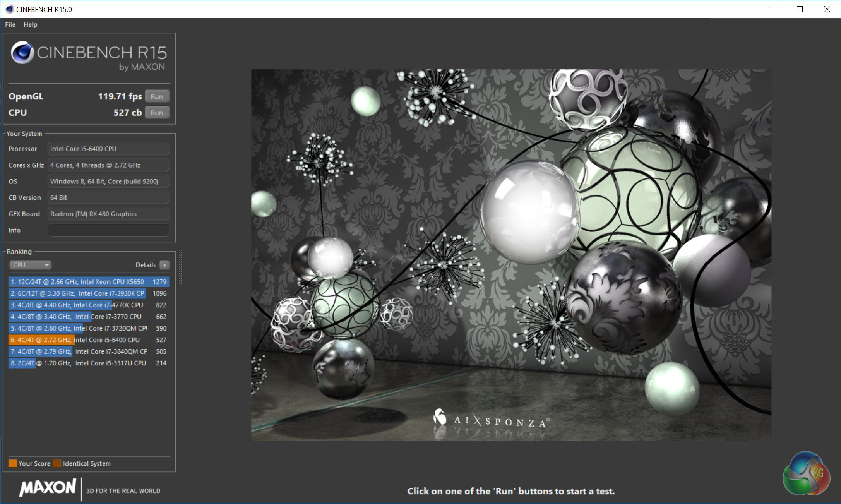Click the orange Your Score legend swatch
Viewport: 841px width, 504px height.
point(13,463)
